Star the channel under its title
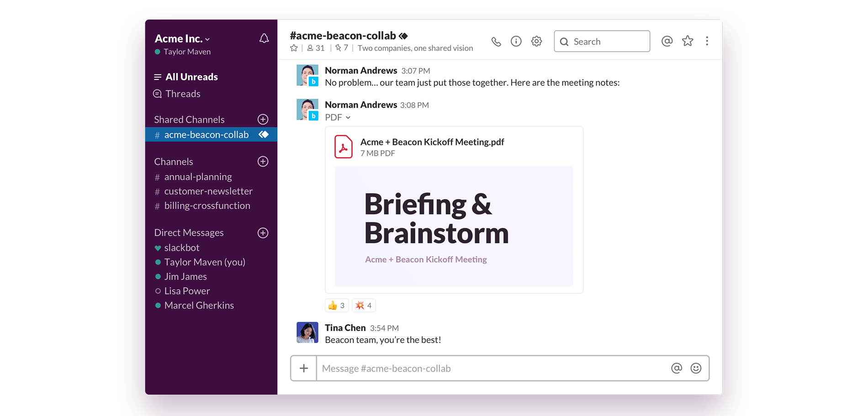This screenshot has width=868, height=416. click(294, 48)
